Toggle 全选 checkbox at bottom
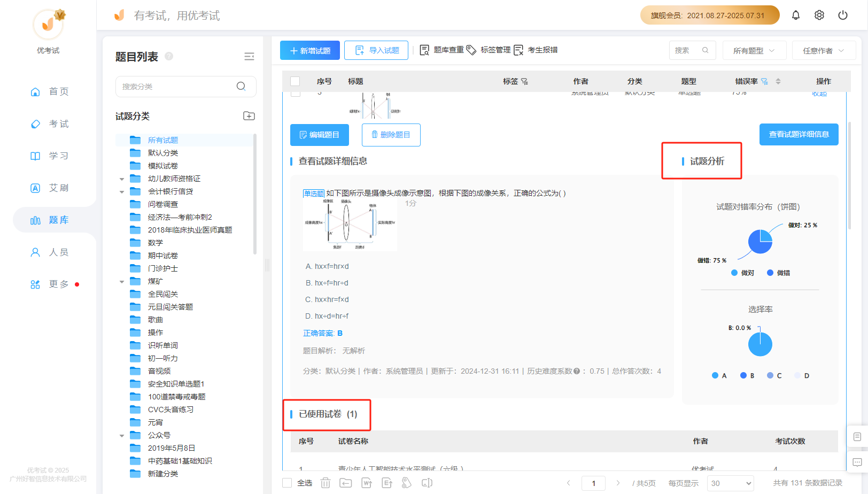Image resolution: width=868 pixels, height=494 pixels. click(x=287, y=483)
